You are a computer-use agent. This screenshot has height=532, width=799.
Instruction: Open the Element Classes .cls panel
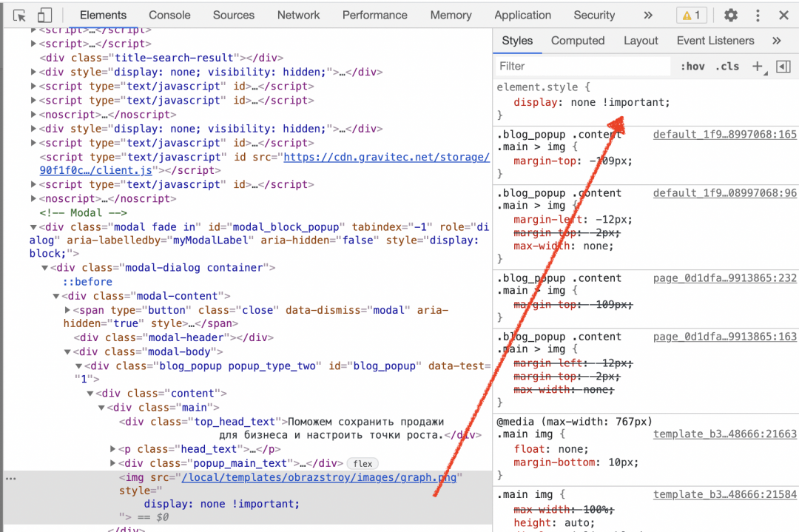tap(727, 66)
